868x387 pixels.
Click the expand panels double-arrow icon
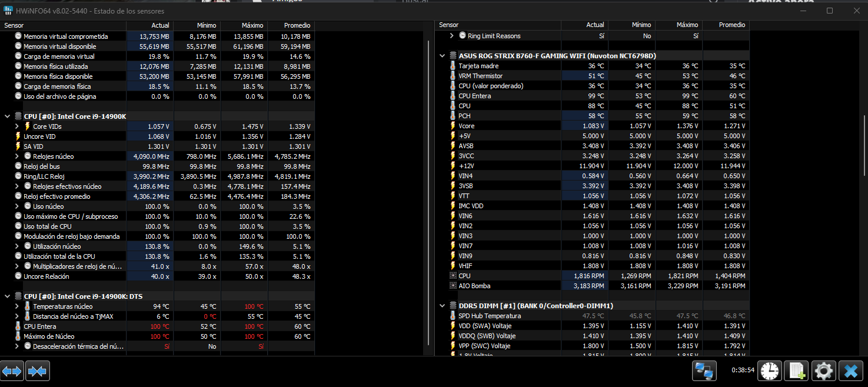(12, 371)
